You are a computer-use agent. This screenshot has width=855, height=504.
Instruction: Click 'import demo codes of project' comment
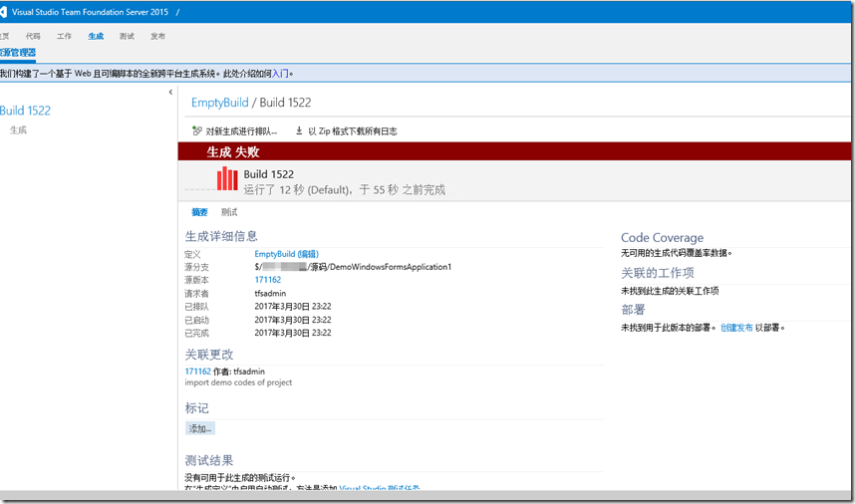coord(238,382)
